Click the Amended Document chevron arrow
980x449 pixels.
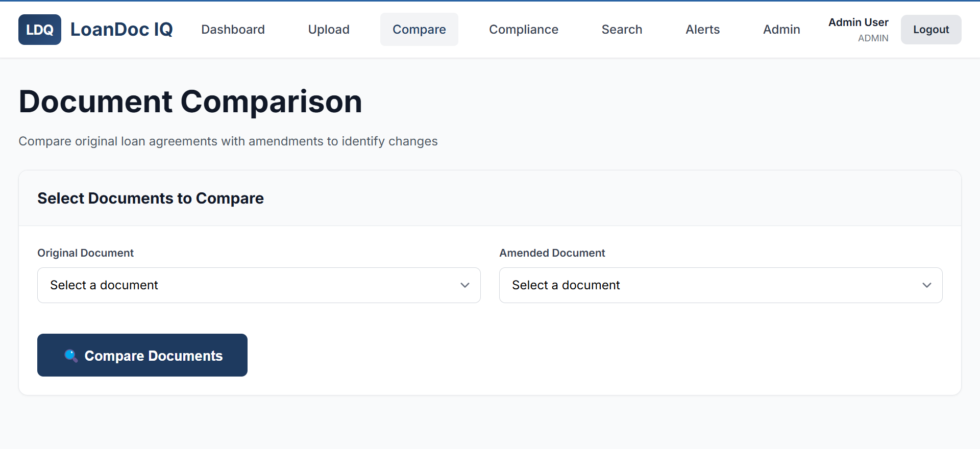point(926,285)
